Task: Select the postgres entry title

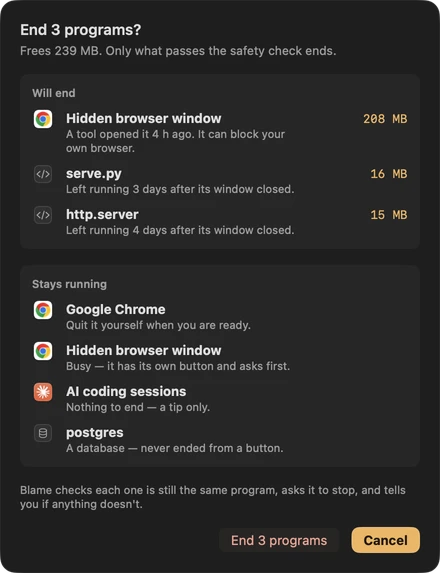Action: (95, 433)
